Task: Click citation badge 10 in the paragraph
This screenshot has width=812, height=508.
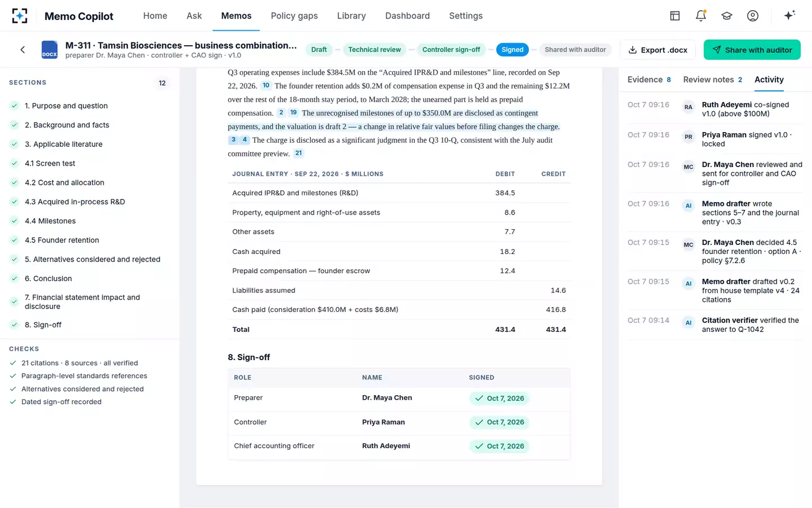Action: (x=266, y=86)
